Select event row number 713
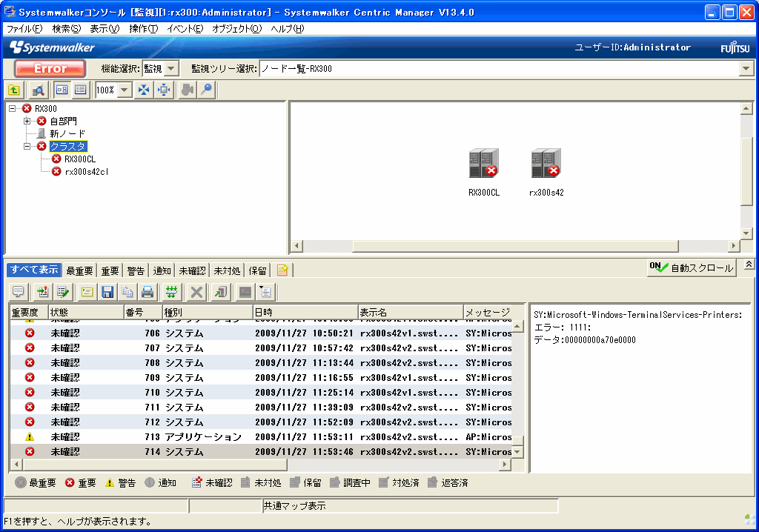759x532 pixels. point(262,436)
